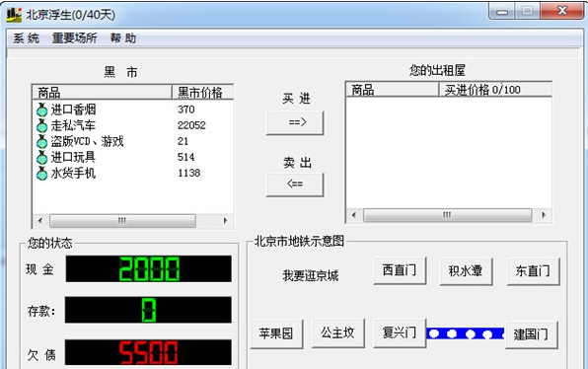The width and height of the screenshot is (588, 369).
Task: Travel to 苹果园 station
Action: [276, 333]
